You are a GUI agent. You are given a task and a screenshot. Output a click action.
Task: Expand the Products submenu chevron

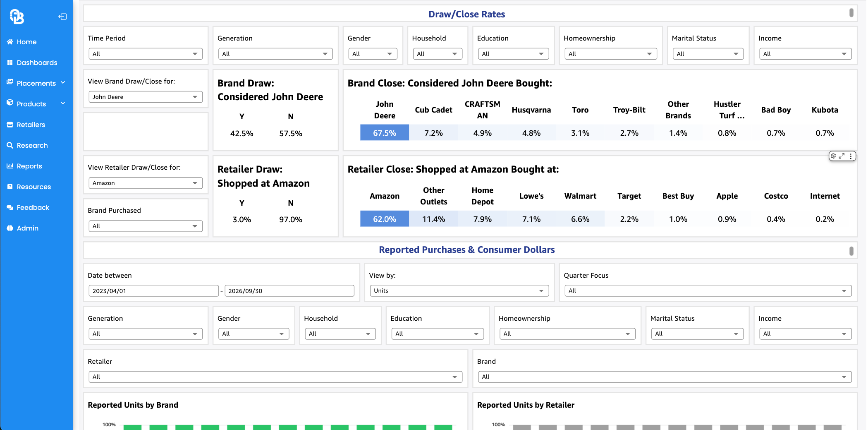point(63,103)
